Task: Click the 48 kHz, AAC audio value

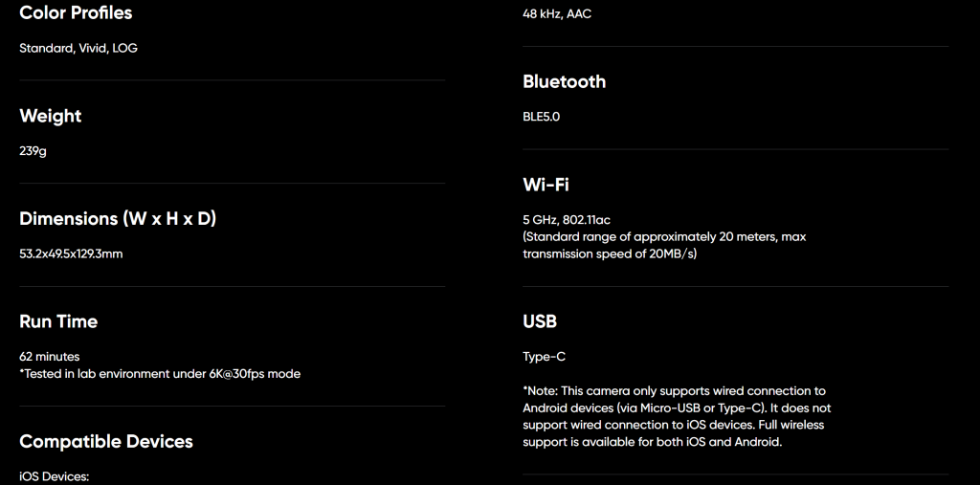Action: tap(557, 13)
